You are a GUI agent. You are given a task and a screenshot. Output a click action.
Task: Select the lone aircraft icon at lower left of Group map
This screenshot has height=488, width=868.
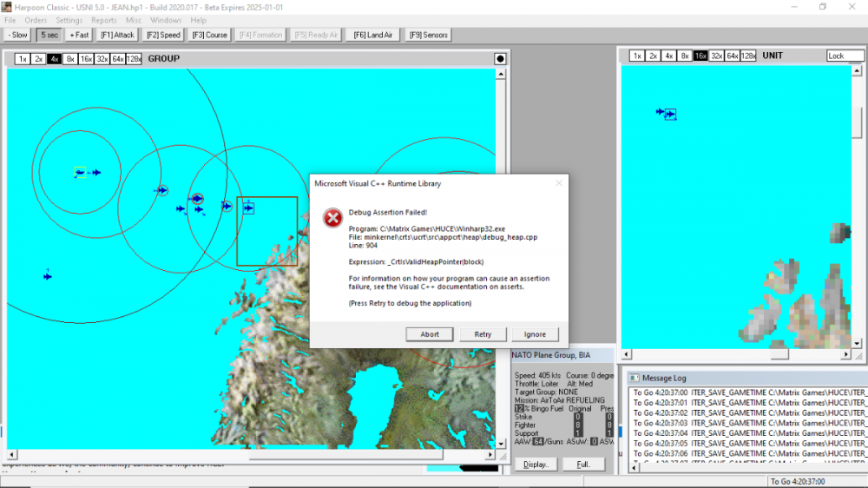(x=48, y=276)
